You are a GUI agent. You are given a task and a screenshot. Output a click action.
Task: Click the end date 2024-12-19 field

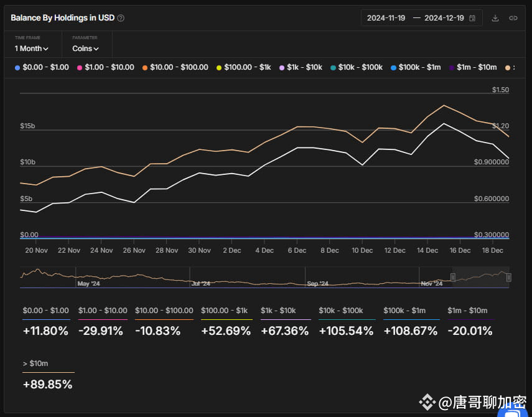coord(444,18)
